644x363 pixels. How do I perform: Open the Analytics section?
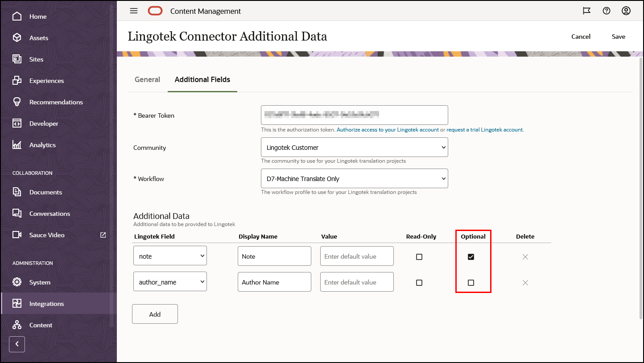pos(42,144)
